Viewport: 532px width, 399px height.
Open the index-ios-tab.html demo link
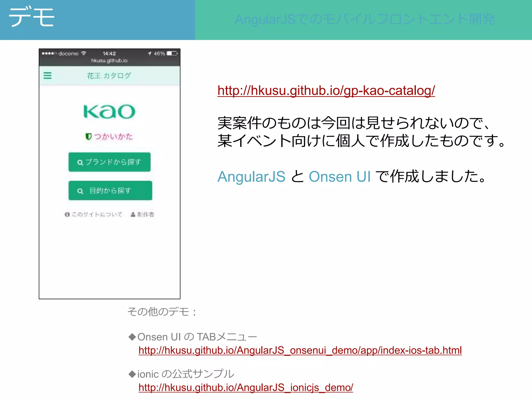(x=300, y=350)
